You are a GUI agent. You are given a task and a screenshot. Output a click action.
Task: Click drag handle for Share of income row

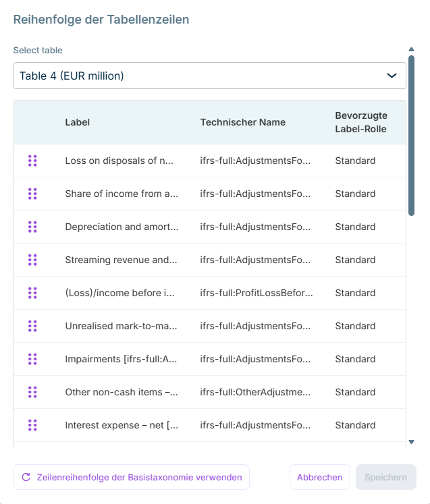pos(32,194)
